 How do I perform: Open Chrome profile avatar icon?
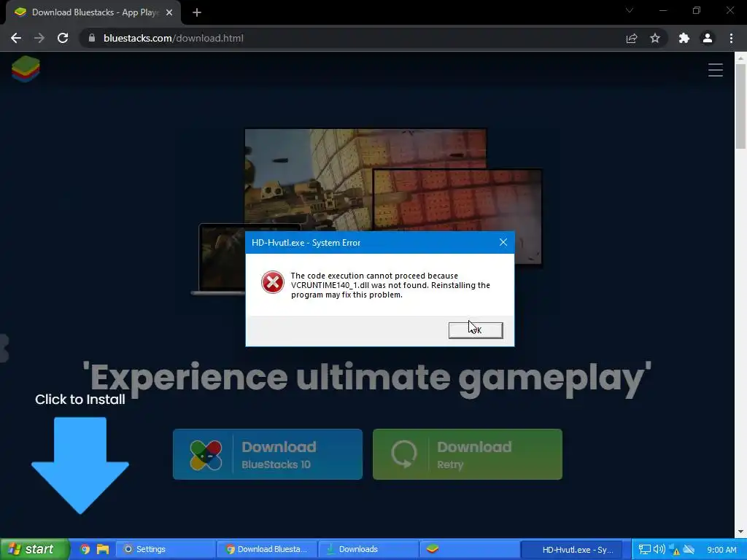pyautogui.click(x=708, y=38)
